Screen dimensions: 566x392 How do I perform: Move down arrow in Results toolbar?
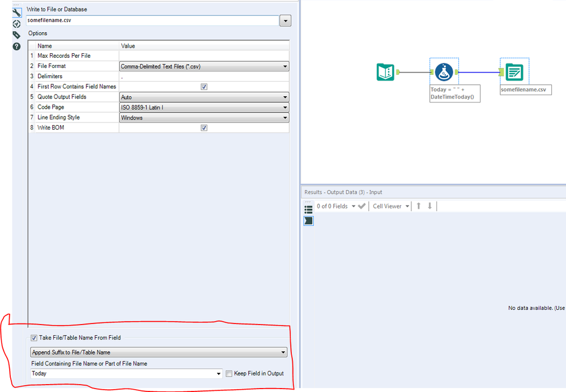[x=429, y=206]
